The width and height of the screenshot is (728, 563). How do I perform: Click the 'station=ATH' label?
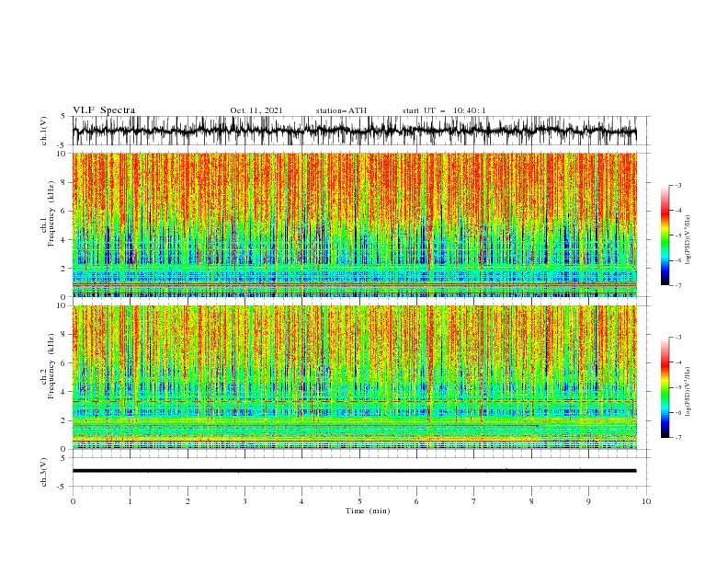click(x=341, y=110)
